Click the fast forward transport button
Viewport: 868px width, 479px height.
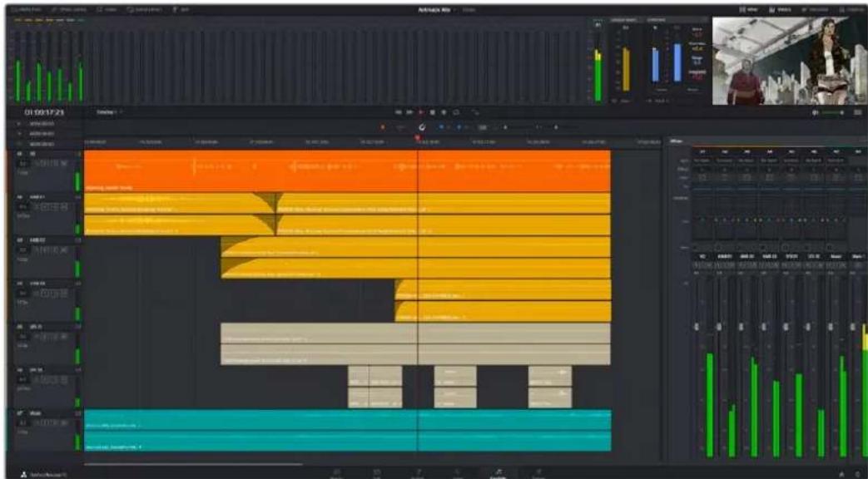click(409, 112)
